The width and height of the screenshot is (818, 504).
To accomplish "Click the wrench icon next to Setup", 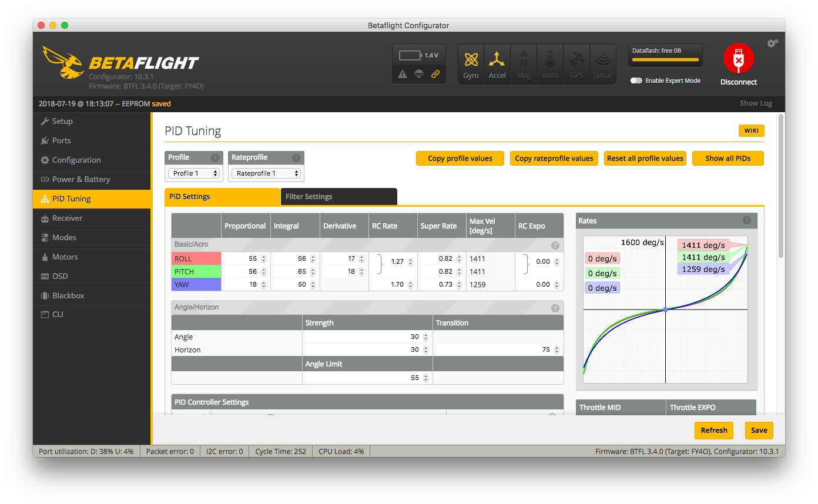I will point(45,121).
